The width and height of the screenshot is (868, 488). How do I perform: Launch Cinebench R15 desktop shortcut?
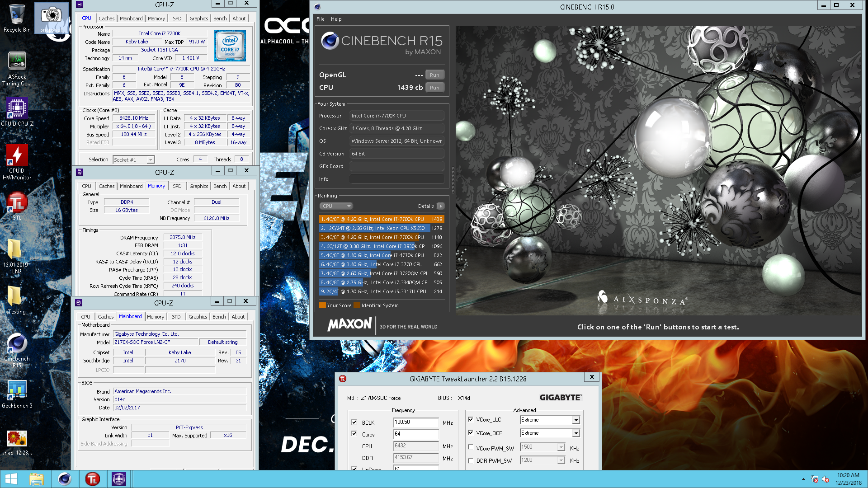(17, 350)
